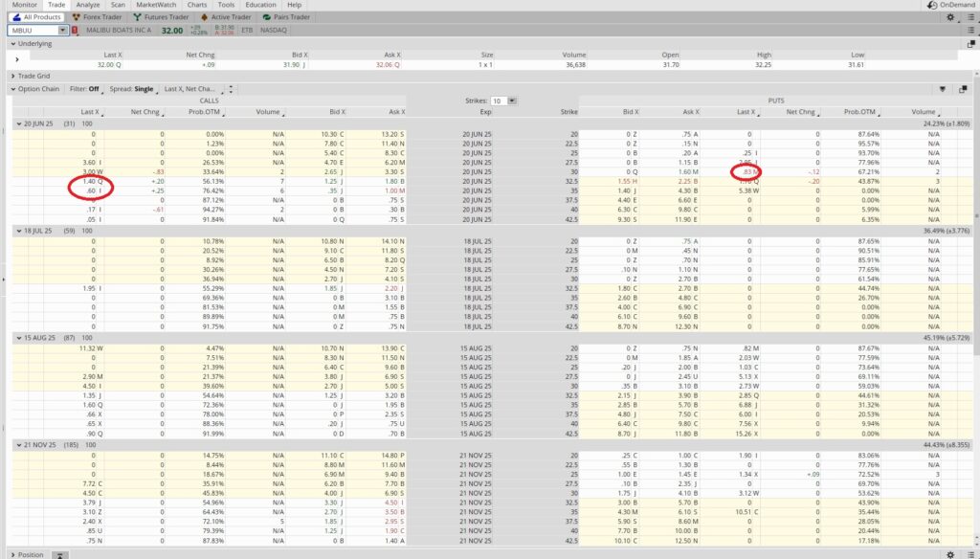Click underlying ask price 32.06 Q
Viewport: 980px width, 559px height.
click(x=388, y=64)
